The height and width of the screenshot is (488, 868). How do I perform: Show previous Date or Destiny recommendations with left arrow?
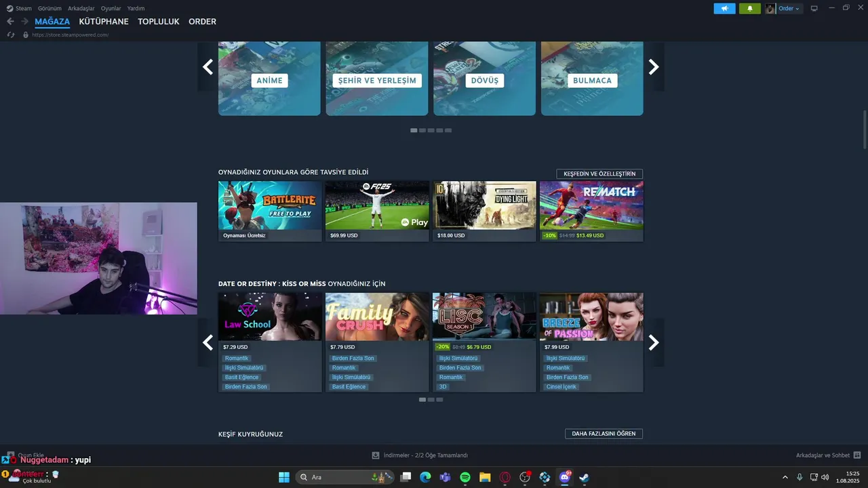208,342
